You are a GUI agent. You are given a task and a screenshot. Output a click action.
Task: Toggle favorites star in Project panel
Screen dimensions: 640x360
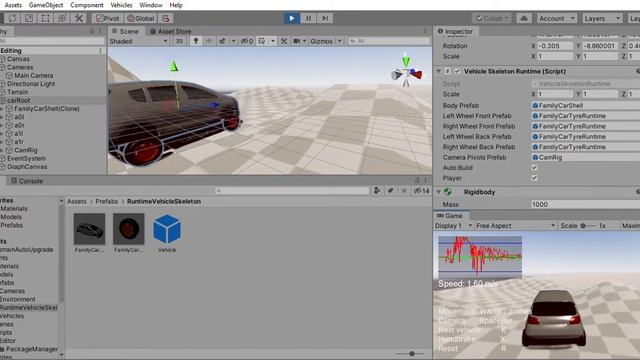pyautogui.click(x=404, y=191)
